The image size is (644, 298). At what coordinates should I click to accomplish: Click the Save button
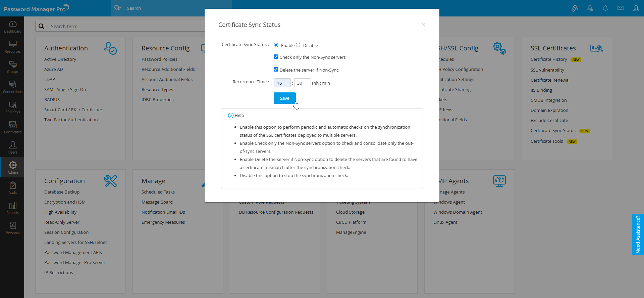(x=284, y=98)
